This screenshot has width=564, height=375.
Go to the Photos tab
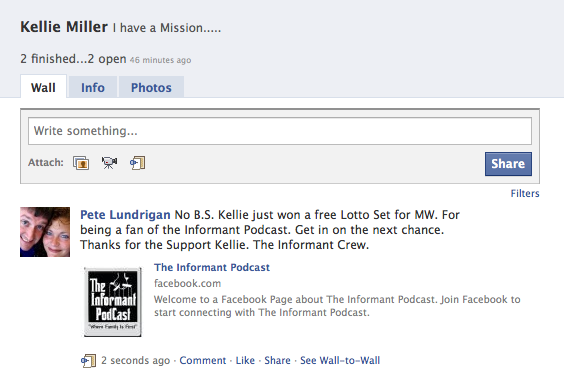click(x=151, y=87)
